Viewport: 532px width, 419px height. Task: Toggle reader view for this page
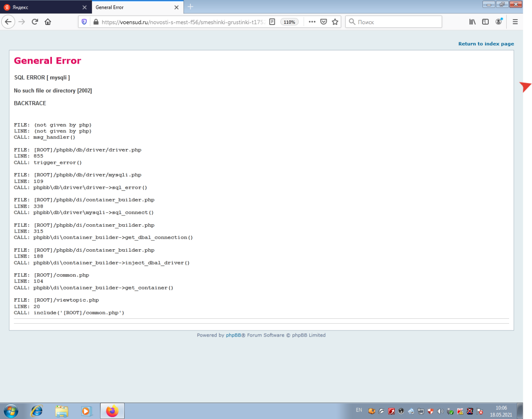pos(272,22)
